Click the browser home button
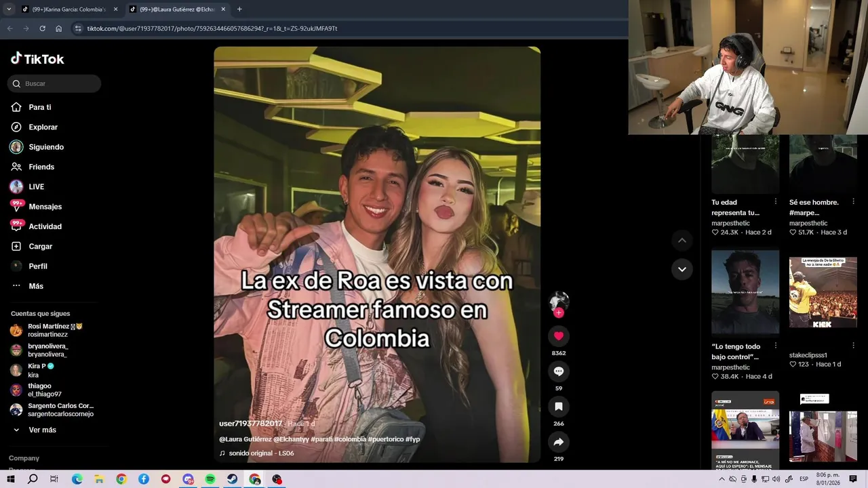The image size is (868, 488). (x=58, y=28)
